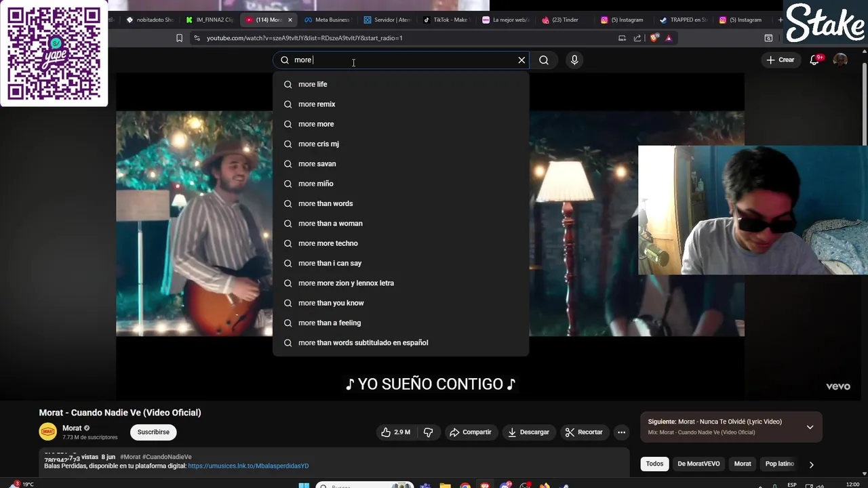The height and width of the screenshot is (488, 868).
Task: Switch to TikTok - Make tab
Action: coord(446,20)
